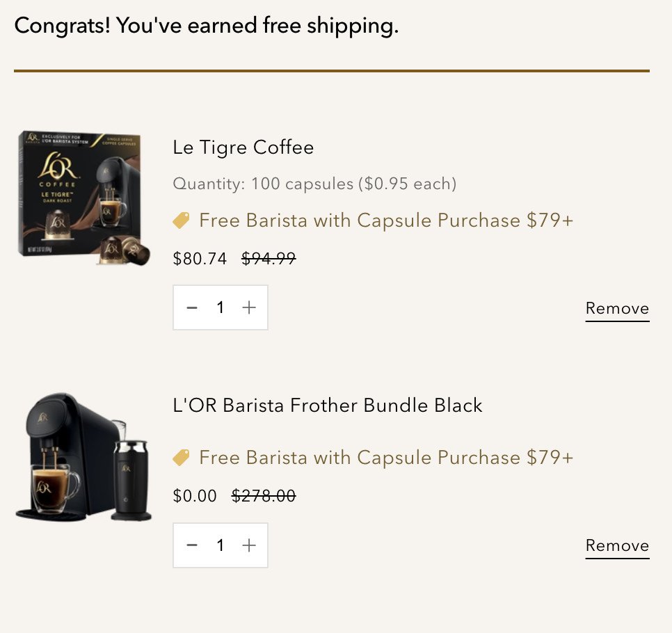Click the promo tag icon under Frother Bundle
Screen dimensions: 672x633
tap(181, 458)
